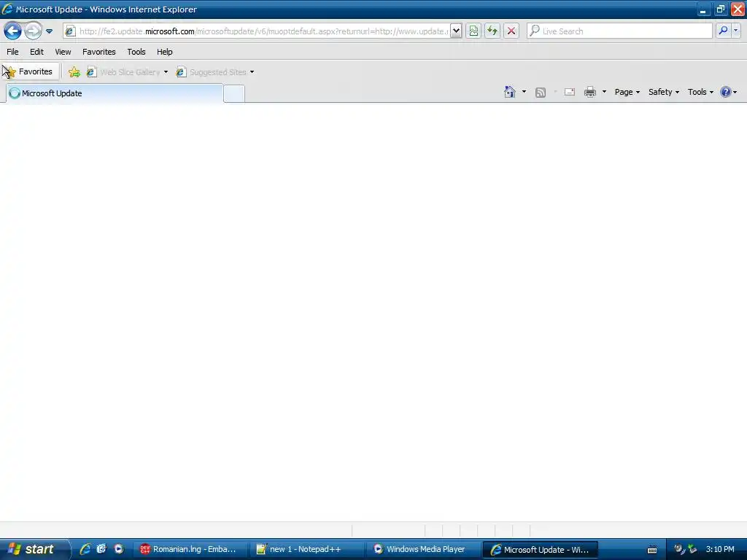Click the RSS feeds icon
Viewport: 747px width, 560px height.
pos(541,93)
